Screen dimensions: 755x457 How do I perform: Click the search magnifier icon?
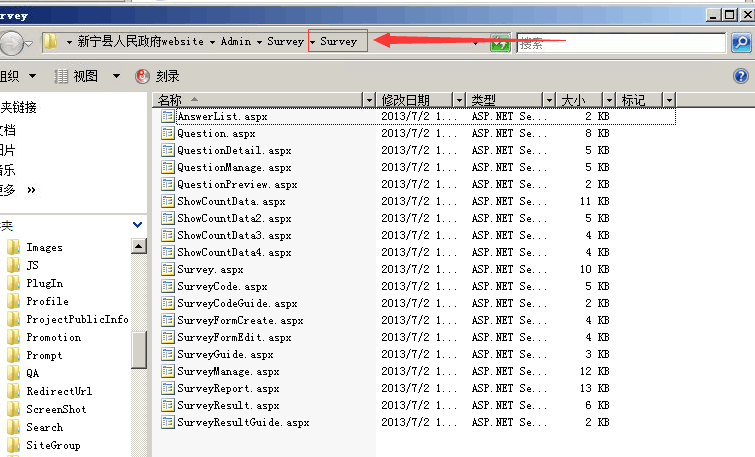[x=739, y=42]
